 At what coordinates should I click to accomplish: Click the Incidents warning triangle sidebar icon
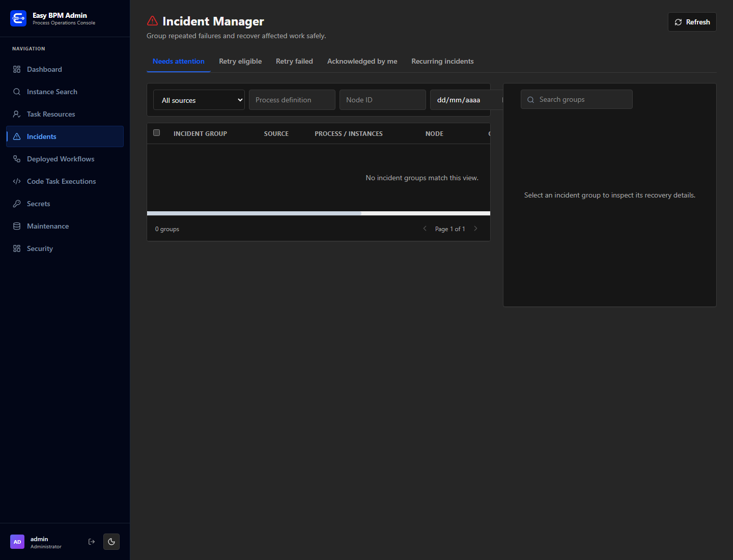[17, 136]
